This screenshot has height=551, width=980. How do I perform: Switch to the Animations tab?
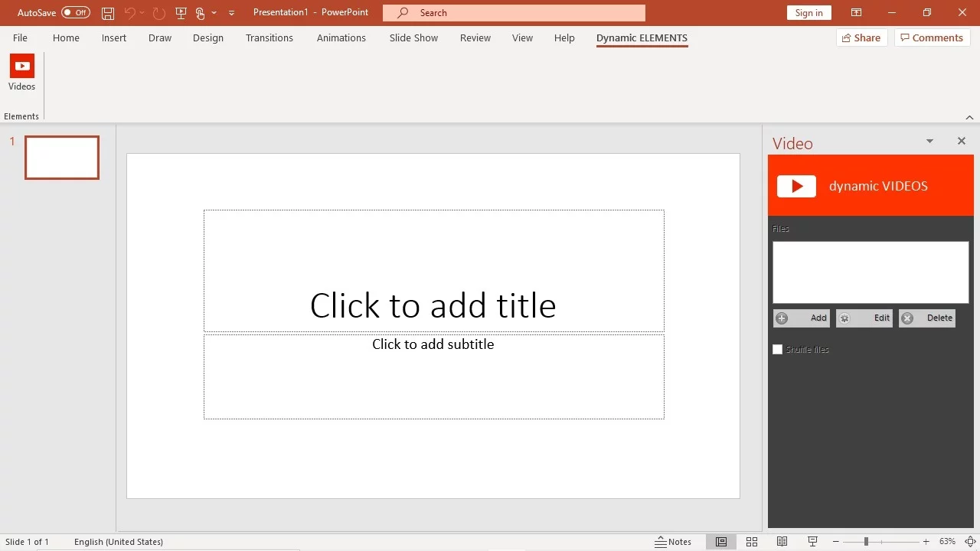point(341,37)
